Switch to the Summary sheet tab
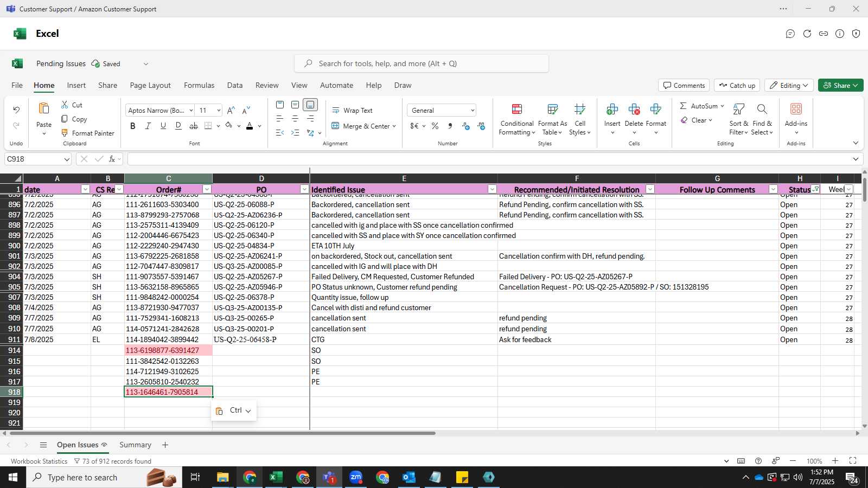The width and height of the screenshot is (868, 488). pos(135,445)
